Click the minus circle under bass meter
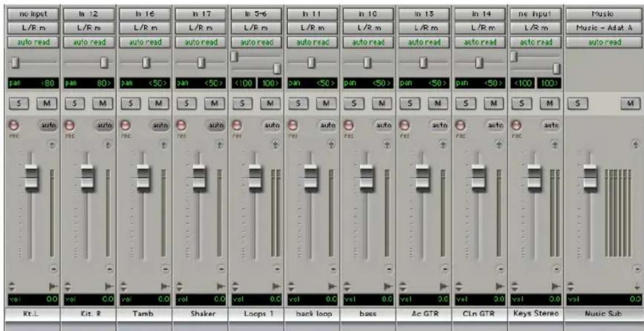Screen dimensions: 644x331 tap(389, 270)
